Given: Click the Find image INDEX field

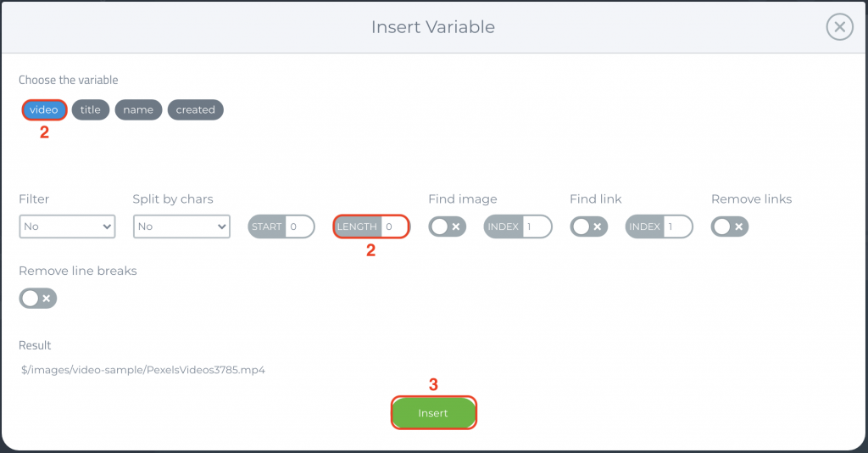Looking at the screenshot, I should point(537,226).
